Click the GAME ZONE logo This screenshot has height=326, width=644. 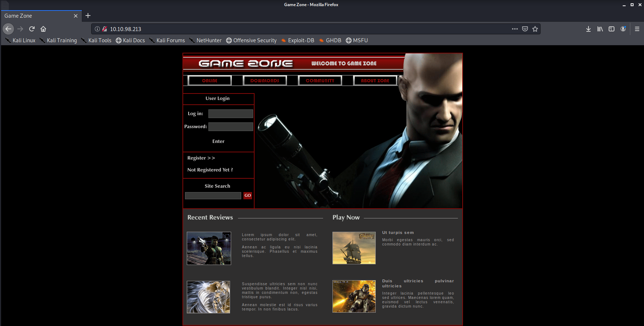(x=246, y=64)
